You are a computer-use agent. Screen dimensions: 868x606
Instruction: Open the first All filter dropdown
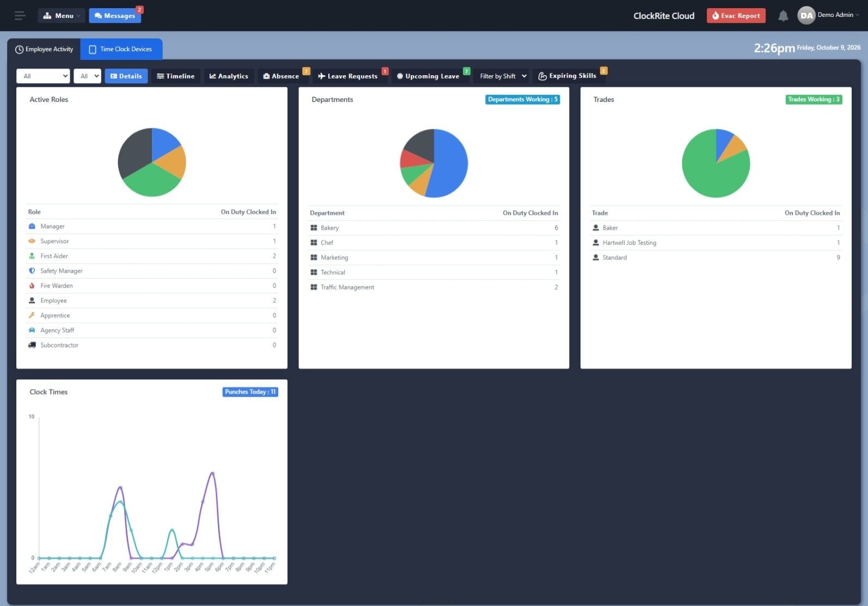44,76
